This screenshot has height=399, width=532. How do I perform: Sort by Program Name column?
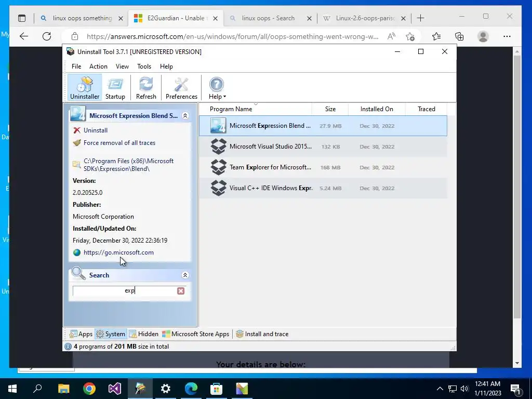point(255,109)
